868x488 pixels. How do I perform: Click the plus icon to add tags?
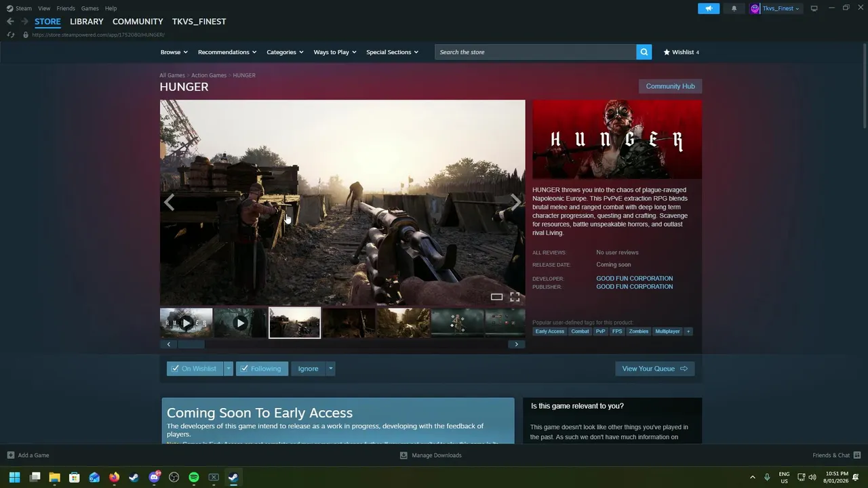(688, 331)
